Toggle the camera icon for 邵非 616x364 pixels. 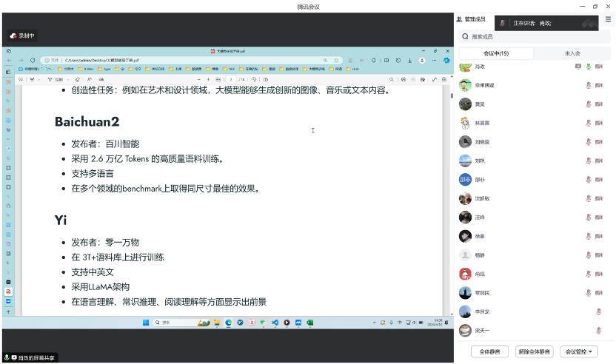[599, 180]
